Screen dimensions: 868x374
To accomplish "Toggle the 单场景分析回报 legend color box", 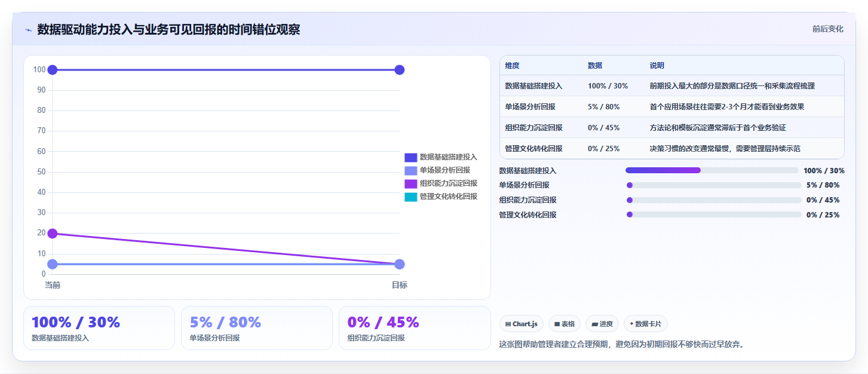I will tap(410, 170).
